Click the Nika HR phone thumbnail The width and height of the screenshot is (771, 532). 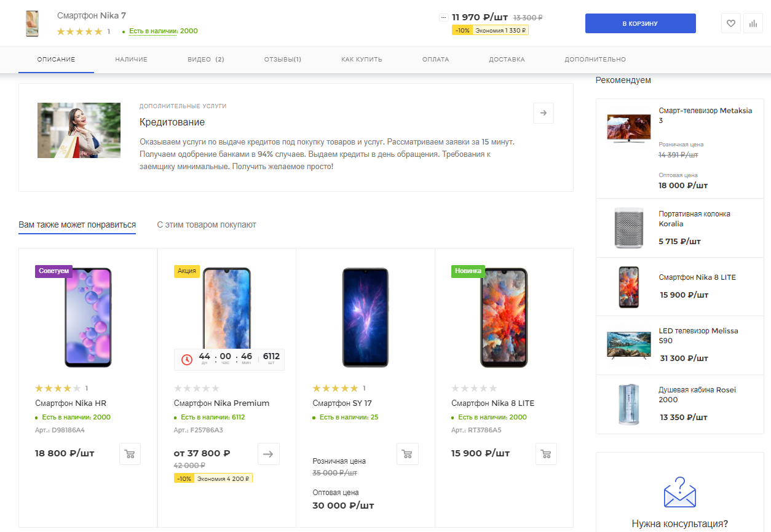point(88,317)
